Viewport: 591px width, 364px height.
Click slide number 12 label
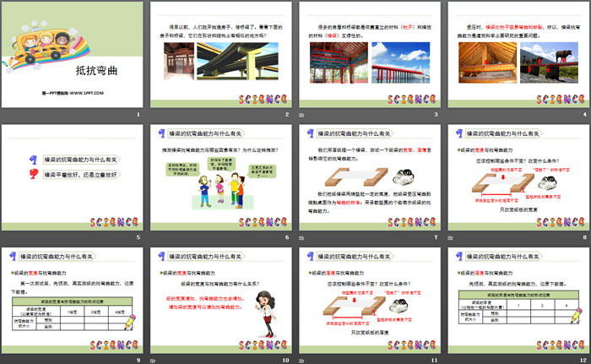coord(583,361)
